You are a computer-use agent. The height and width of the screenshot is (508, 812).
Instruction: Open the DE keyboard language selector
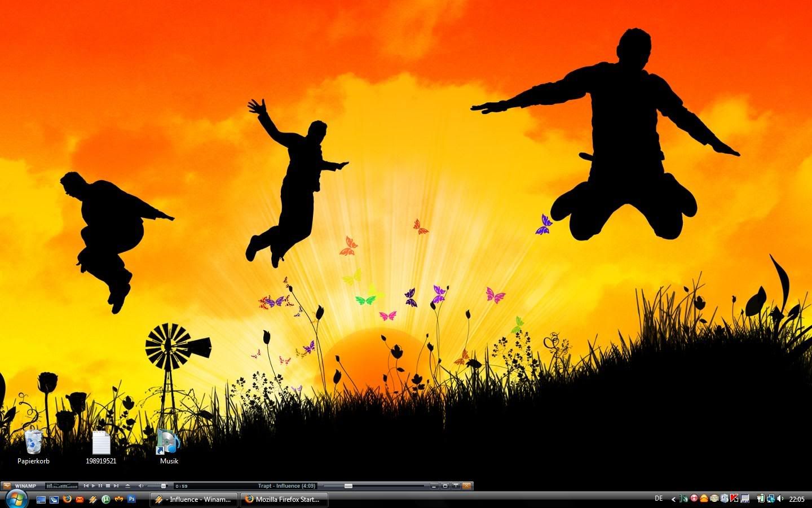click(x=659, y=498)
